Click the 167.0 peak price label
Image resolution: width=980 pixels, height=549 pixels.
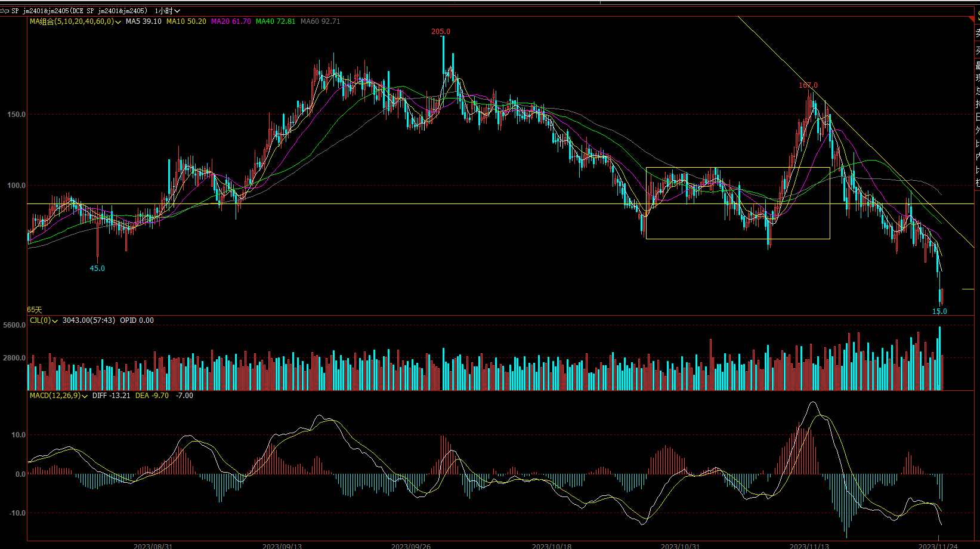click(808, 85)
